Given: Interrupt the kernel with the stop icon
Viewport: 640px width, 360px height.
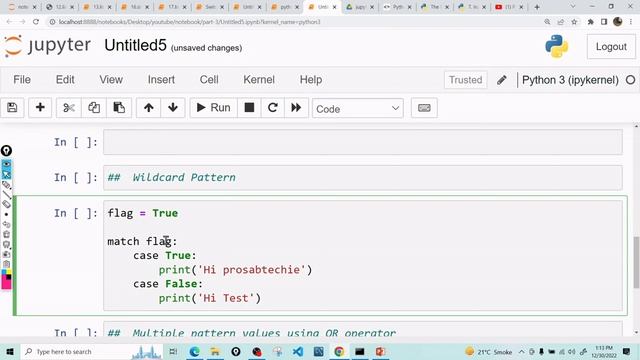Looking at the screenshot, I should point(249,108).
